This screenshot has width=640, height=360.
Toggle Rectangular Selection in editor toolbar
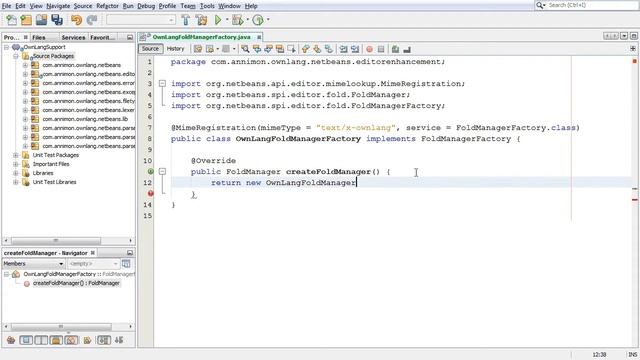pos(291,49)
